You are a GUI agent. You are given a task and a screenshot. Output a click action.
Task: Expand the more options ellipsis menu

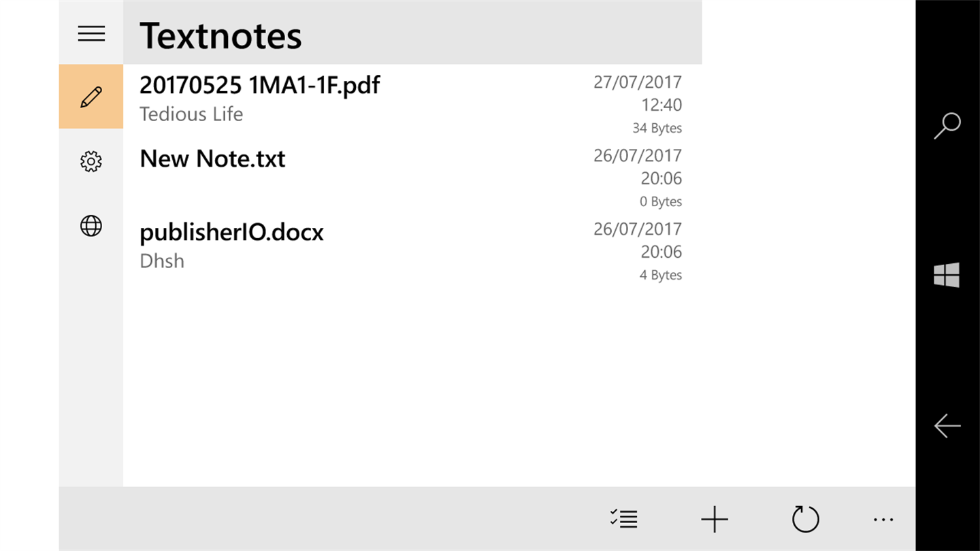tap(883, 520)
